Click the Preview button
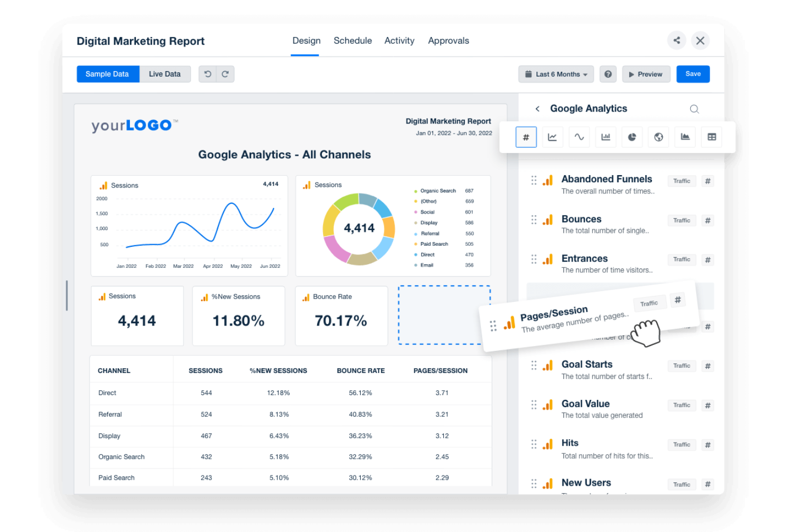Screen dimensions: 798x532 click(646, 74)
